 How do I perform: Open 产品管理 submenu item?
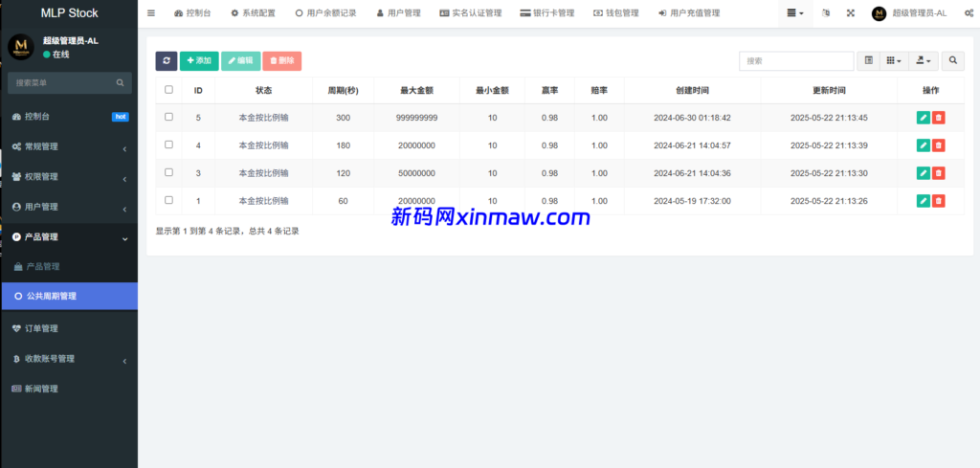[x=69, y=267]
